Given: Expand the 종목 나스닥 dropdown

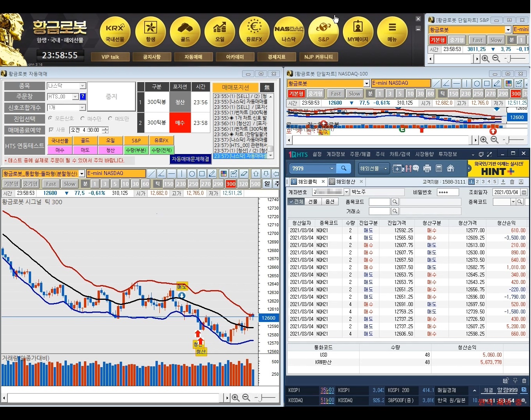Looking at the screenshot, I should click(x=82, y=86).
